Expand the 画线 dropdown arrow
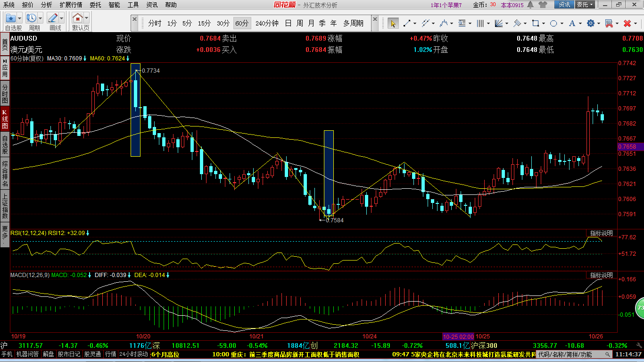Screen dimensions: 644x362 tap(62, 18)
